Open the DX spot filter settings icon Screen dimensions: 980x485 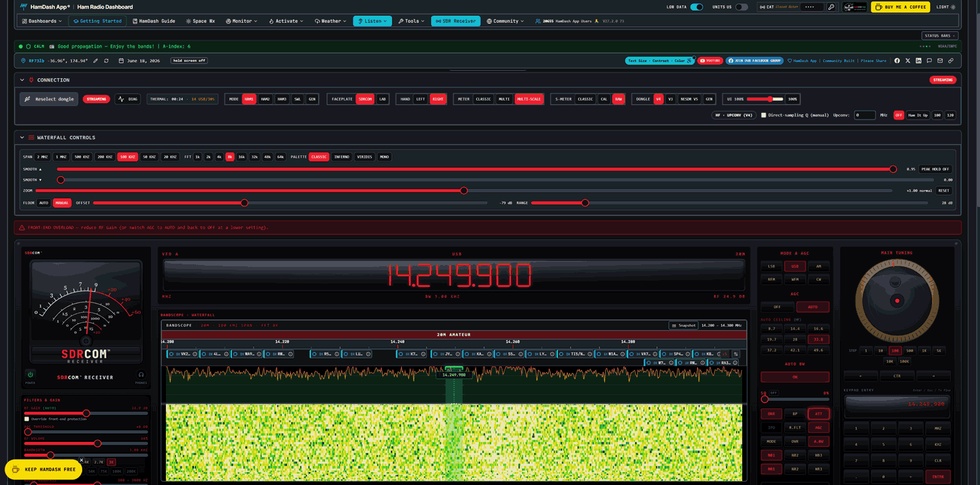pyautogui.click(x=736, y=354)
